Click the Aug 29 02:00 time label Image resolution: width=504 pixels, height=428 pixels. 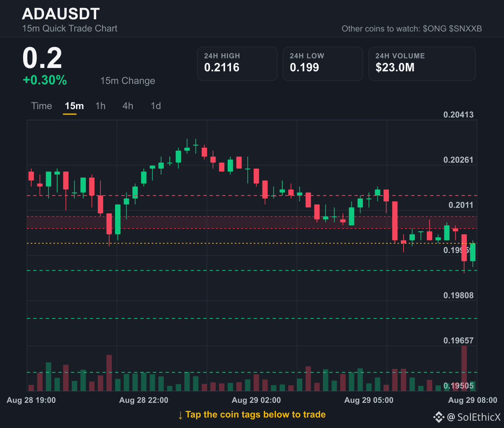256,400
